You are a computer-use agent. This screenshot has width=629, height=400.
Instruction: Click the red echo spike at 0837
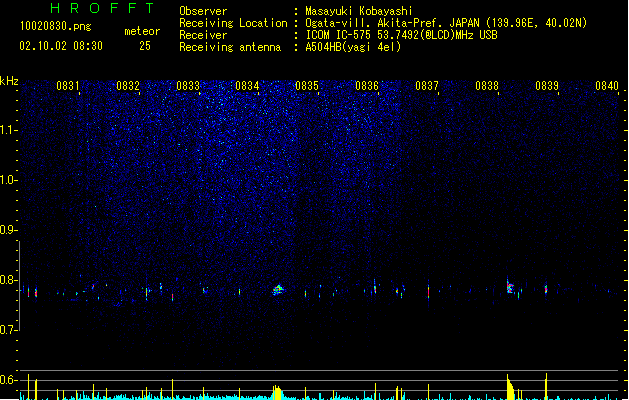[428, 292]
